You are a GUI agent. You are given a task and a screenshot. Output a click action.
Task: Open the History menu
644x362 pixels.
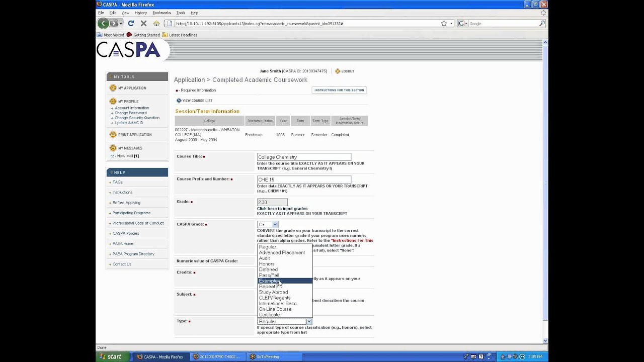(141, 13)
